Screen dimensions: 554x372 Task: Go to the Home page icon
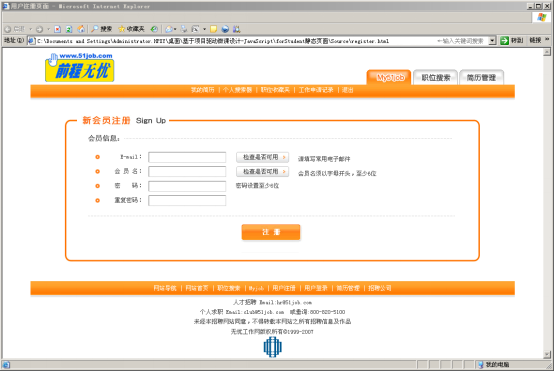point(81,29)
